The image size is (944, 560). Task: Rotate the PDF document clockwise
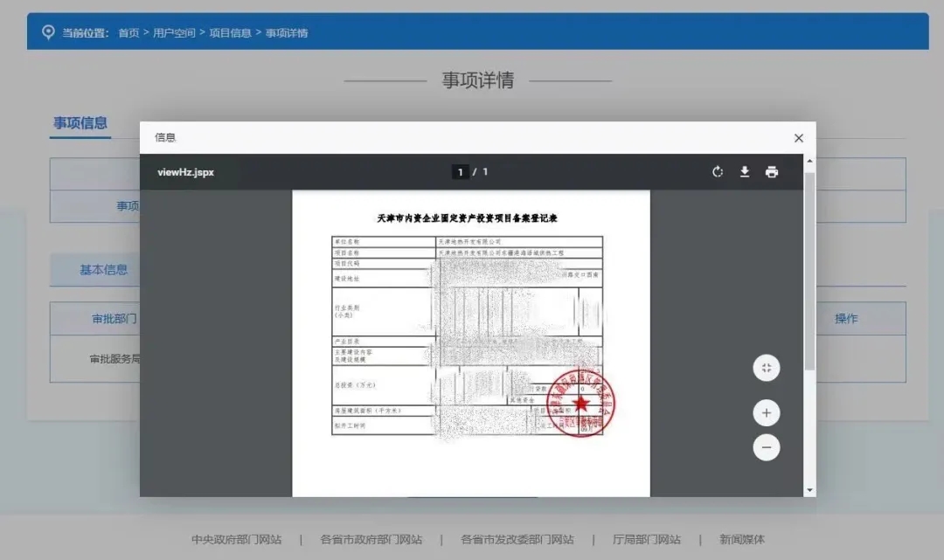click(717, 172)
